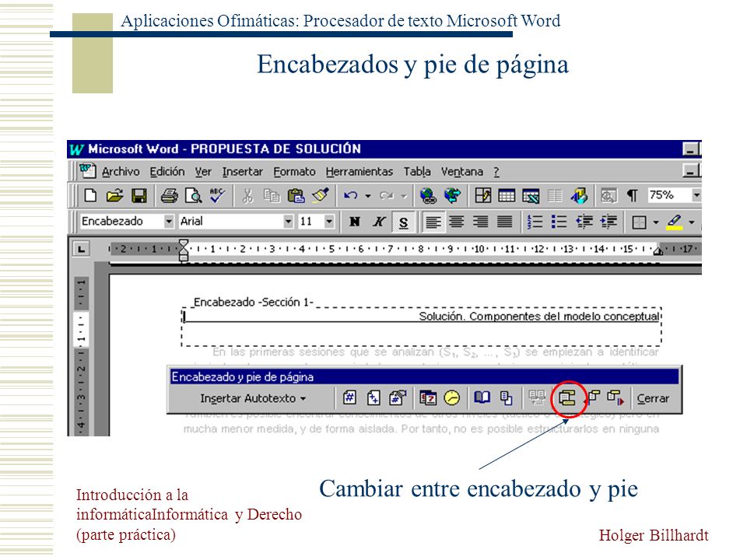Open the Arial font dropdown
The image size is (747, 560).
click(288, 222)
